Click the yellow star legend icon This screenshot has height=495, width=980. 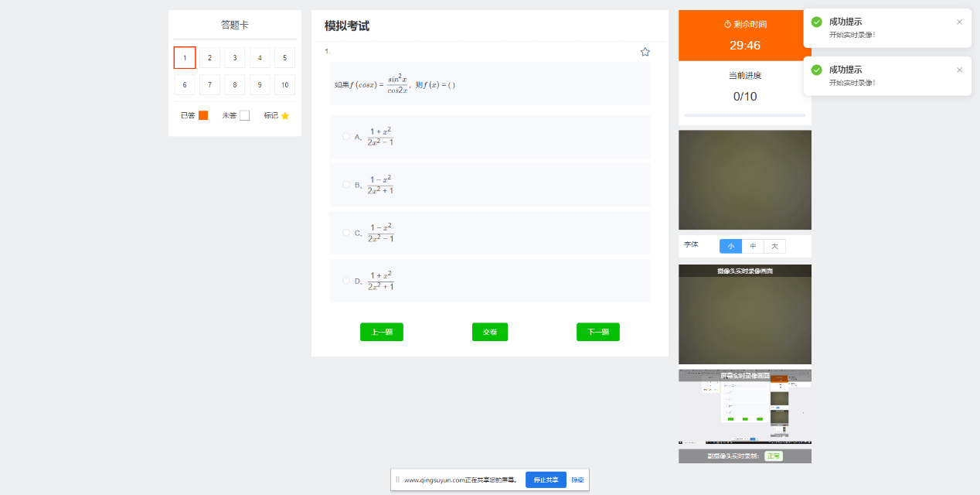(x=285, y=116)
